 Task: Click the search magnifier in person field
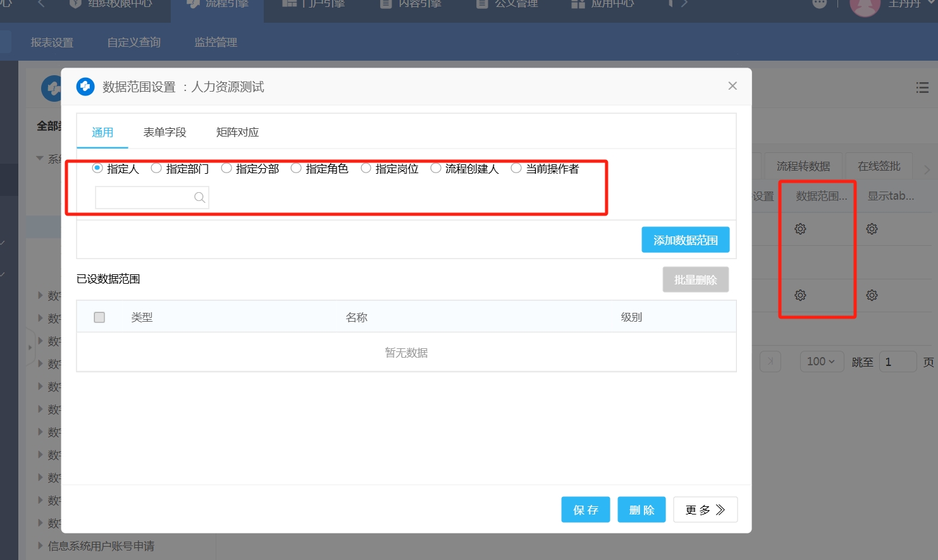tap(199, 198)
